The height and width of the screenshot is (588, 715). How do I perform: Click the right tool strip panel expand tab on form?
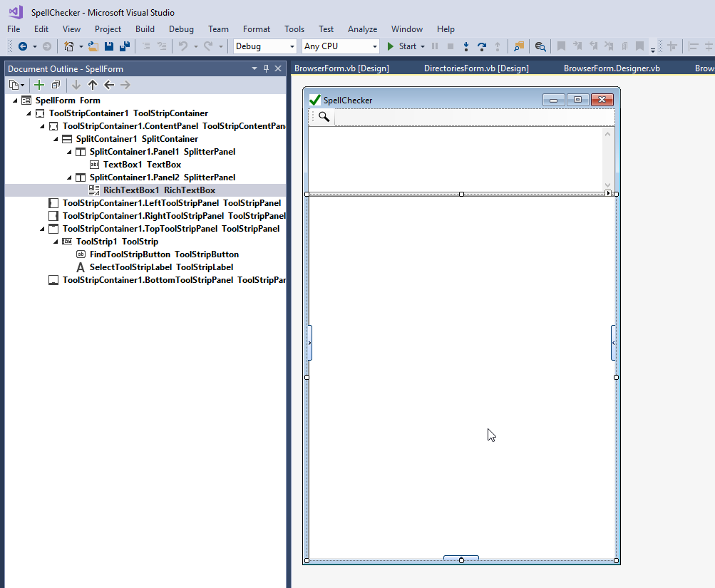[613, 343]
